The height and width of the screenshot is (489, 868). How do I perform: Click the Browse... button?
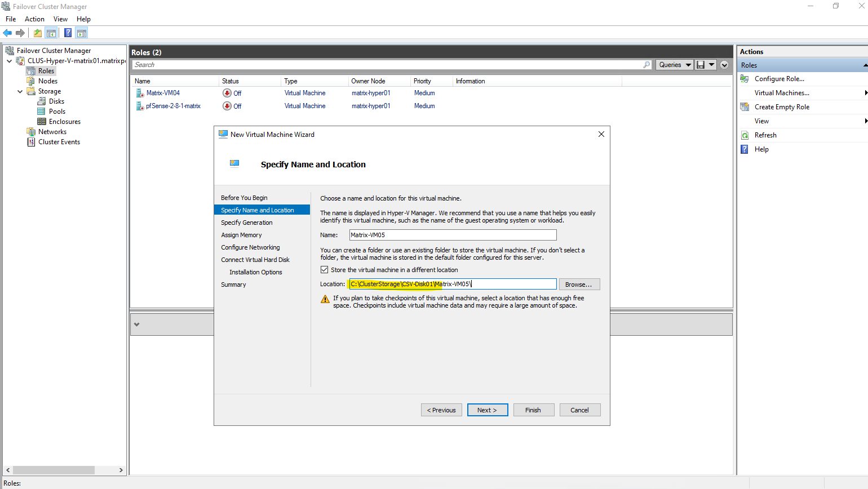pyautogui.click(x=579, y=284)
